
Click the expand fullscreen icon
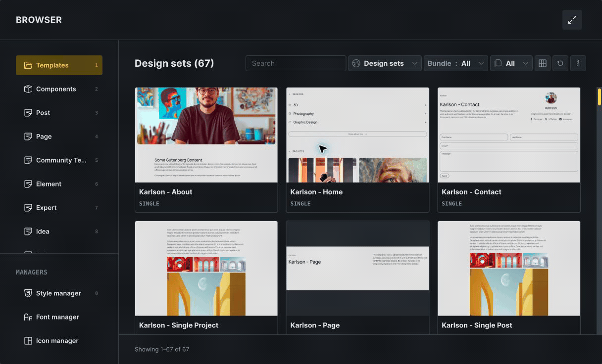coord(572,20)
